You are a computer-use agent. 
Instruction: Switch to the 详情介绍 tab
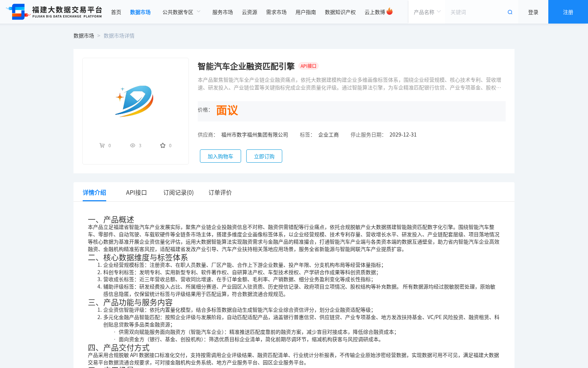point(94,192)
